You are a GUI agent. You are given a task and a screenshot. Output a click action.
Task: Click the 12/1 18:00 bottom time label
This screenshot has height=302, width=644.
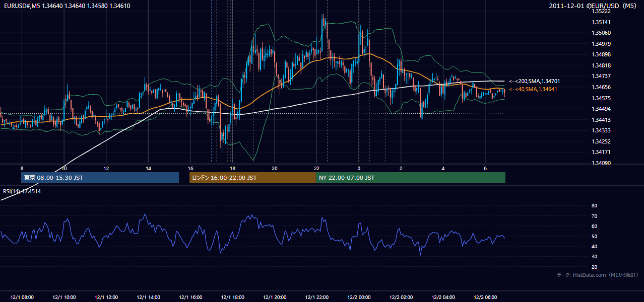pos(232,297)
